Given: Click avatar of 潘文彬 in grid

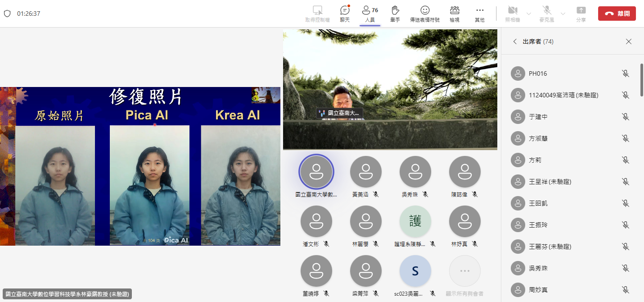Looking at the screenshot, I should coord(316,222).
